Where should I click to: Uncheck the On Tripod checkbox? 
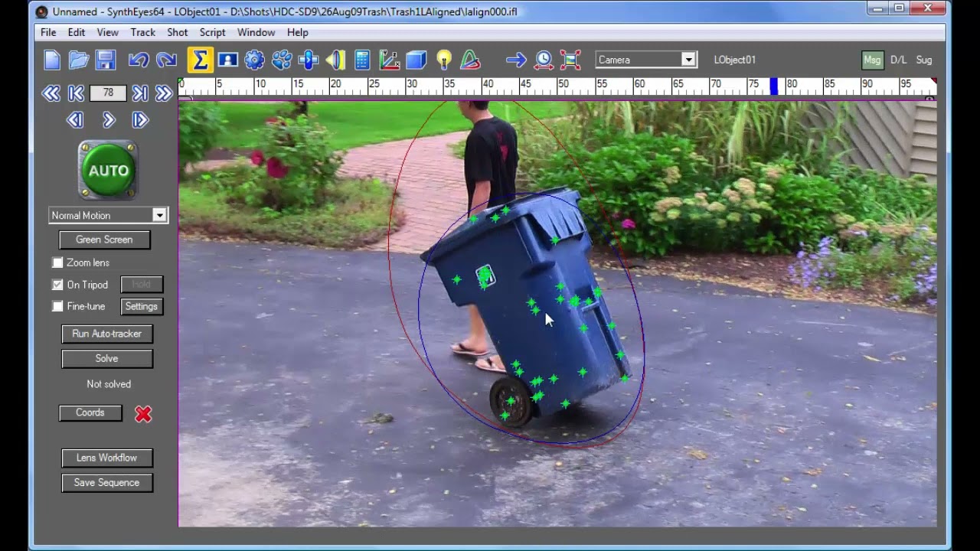click(x=57, y=285)
